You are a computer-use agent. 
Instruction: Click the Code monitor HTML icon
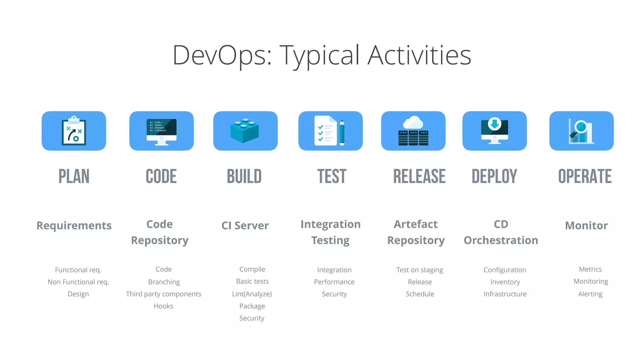(x=161, y=131)
